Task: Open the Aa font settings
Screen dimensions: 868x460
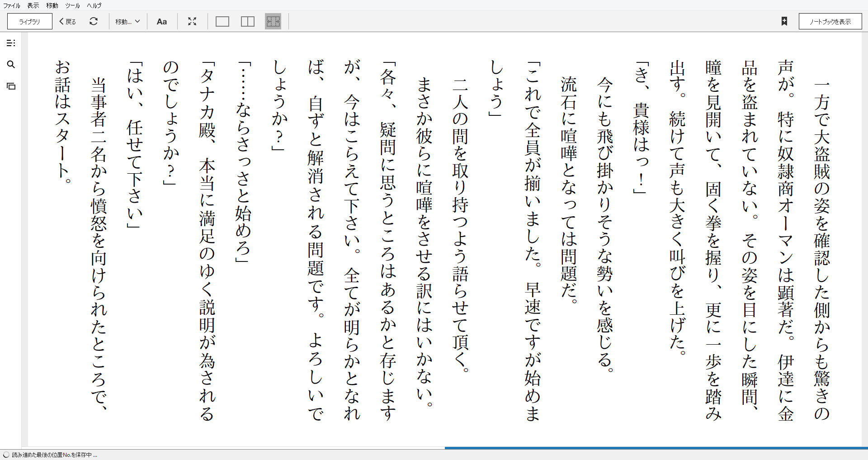Action: click(162, 21)
